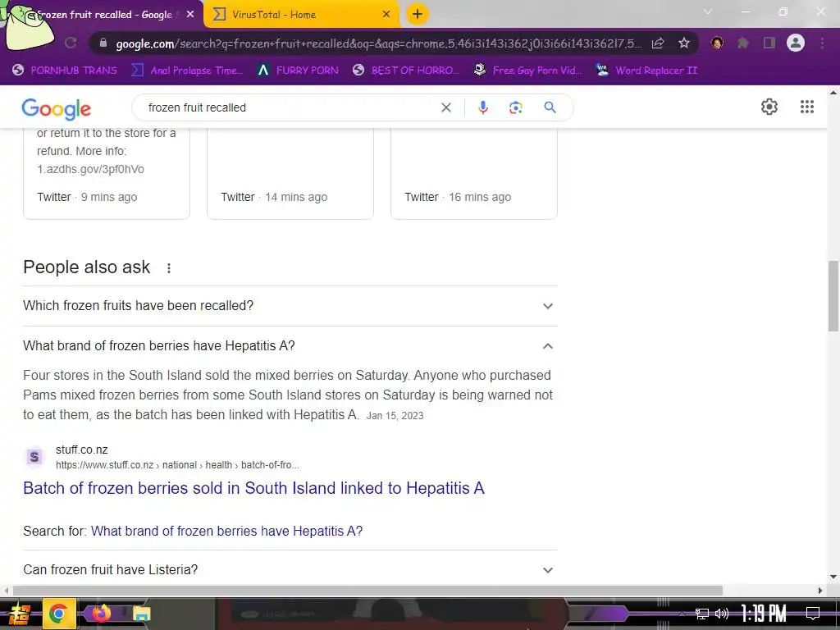Open the BEST OF HORRO... bookmark

[406, 71]
